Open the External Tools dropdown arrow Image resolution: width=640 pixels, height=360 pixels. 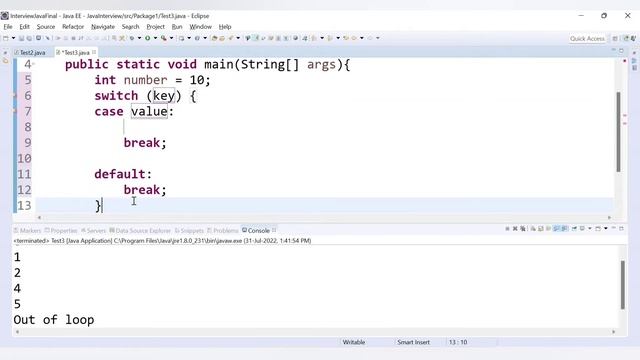171,38
